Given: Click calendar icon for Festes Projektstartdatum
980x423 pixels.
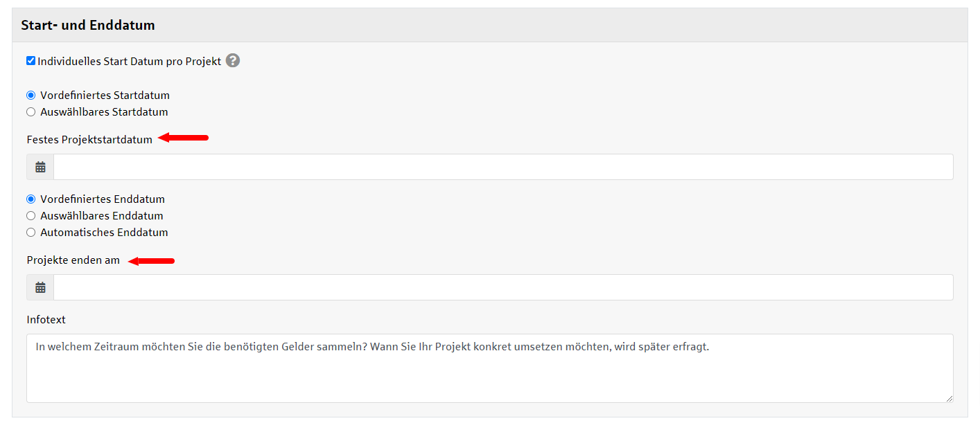Looking at the screenshot, I should click(x=40, y=167).
